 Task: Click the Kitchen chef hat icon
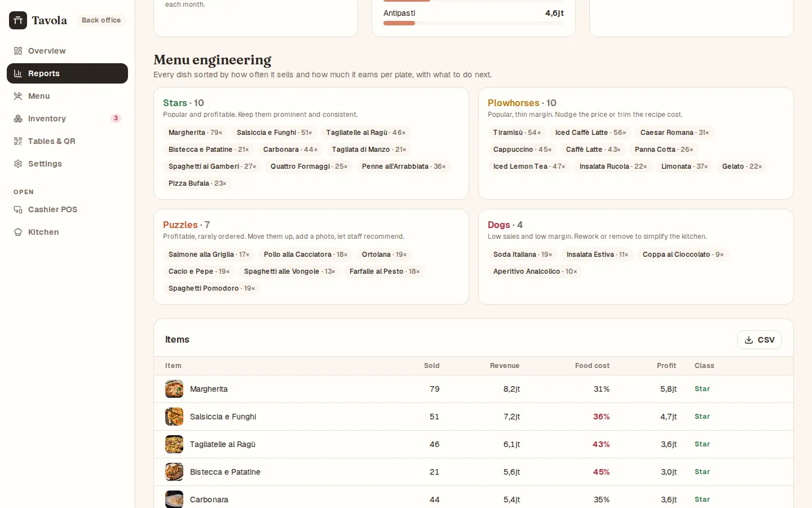pyautogui.click(x=18, y=232)
